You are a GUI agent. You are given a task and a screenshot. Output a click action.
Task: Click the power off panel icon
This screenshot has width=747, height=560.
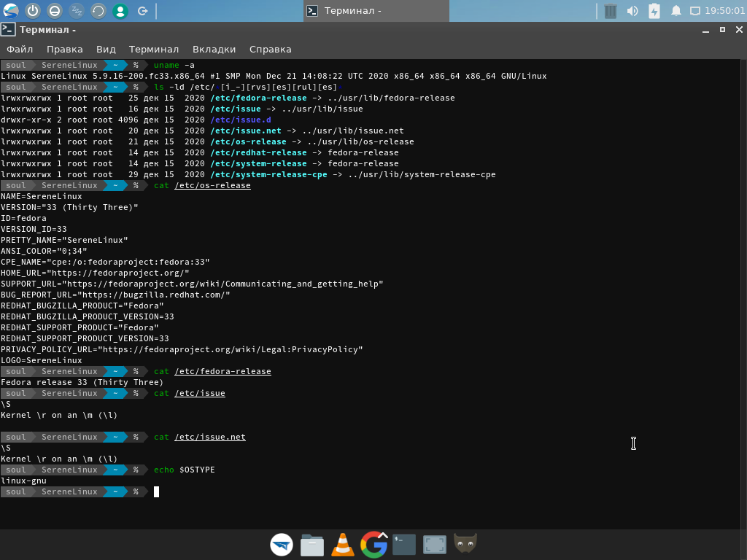[32, 10]
